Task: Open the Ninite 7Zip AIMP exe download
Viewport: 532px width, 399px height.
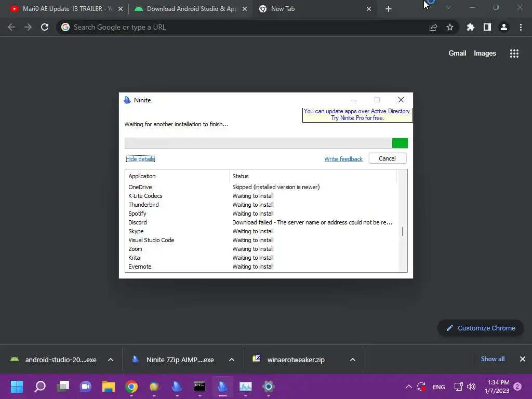Action: [x=175, y=360]
